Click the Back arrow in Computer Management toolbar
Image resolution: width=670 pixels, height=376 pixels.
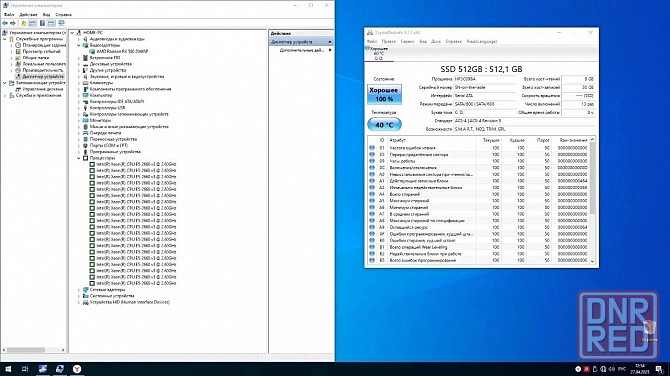pyautogui.click(x=5, y=23)
